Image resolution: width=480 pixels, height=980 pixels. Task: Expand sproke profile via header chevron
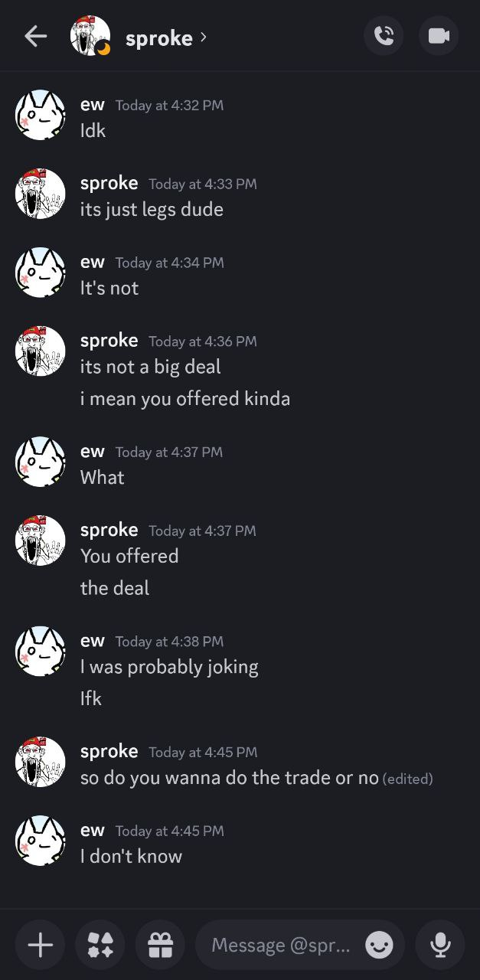[203, 37]
